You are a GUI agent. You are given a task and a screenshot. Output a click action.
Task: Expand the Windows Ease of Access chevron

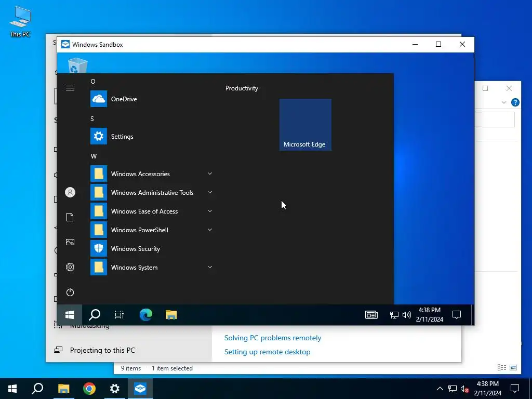210,211
